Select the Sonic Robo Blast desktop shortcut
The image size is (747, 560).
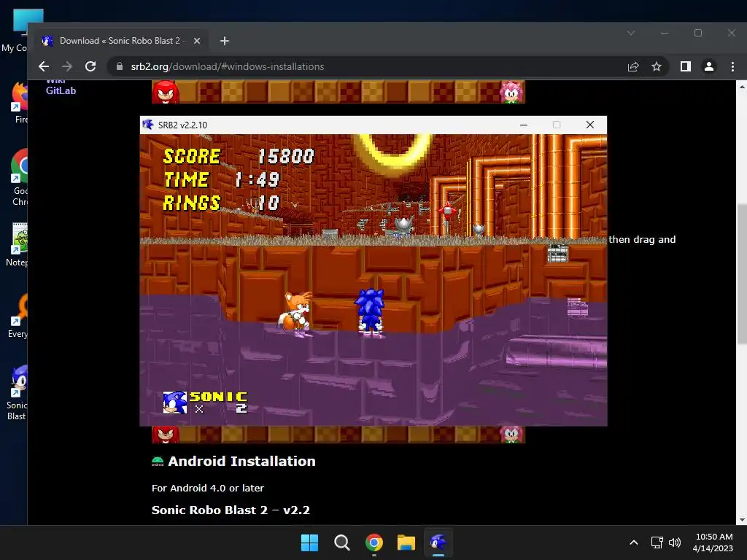pos(18,392)
